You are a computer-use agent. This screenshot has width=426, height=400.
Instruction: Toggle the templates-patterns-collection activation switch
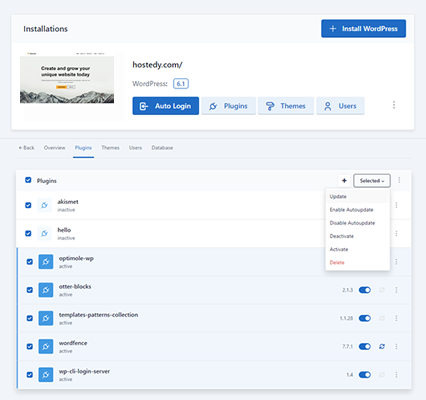[x=365, y=318]
